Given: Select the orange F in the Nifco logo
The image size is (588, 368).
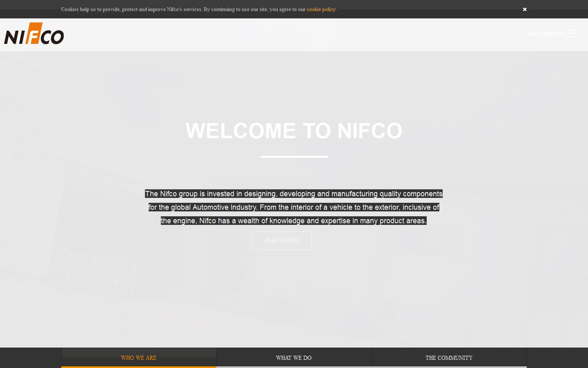Looking at the screenshot, I should pyautogui.click(x=34, y=33).
